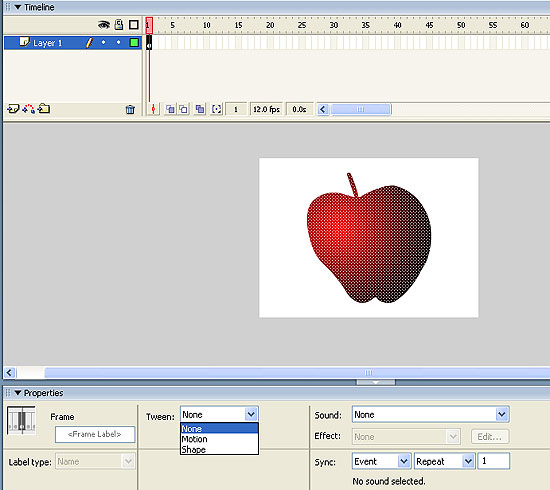Open the Sync Event dropdown
Viewport: 550px width, 490px height.
(404, 461)
